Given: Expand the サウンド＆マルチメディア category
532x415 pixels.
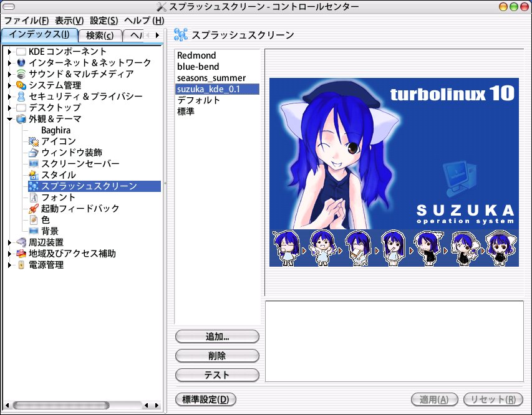Looking at the screenshot, I should [x=9, y=74].
